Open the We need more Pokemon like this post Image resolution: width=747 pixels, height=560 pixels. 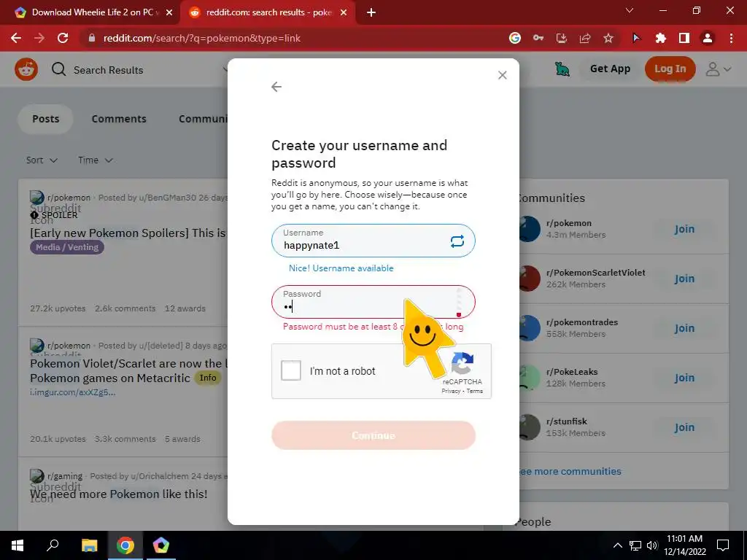[x=119, y=494]
